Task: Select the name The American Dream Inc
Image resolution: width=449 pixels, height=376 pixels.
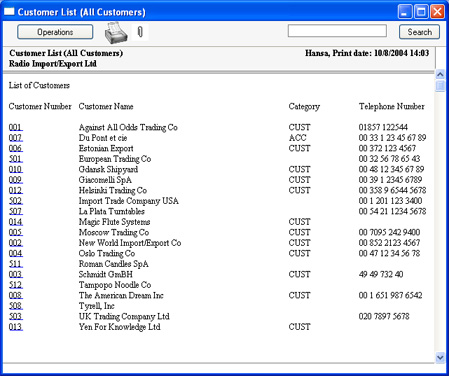Action: click(121, 295)
